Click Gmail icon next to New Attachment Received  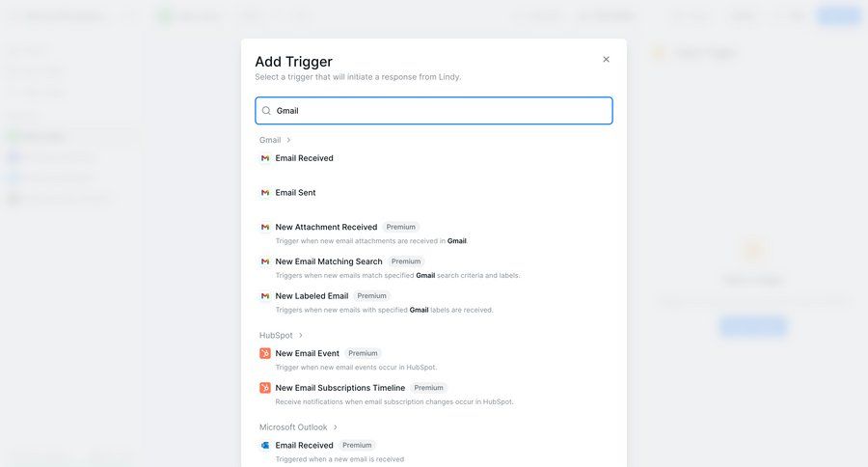pyautogui.click(x=265, y=228)
